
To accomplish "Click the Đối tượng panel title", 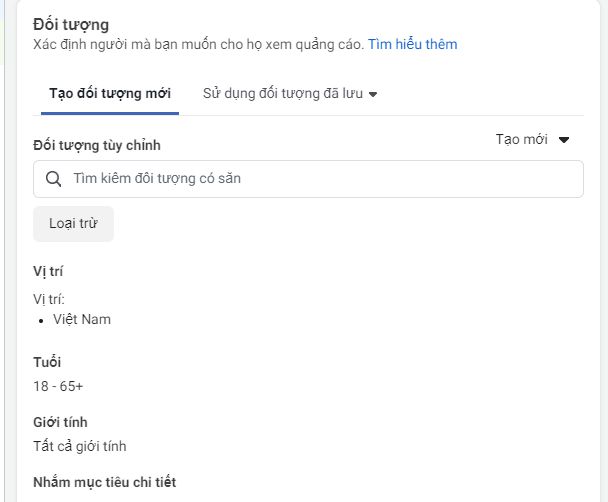I will [71, 24].
